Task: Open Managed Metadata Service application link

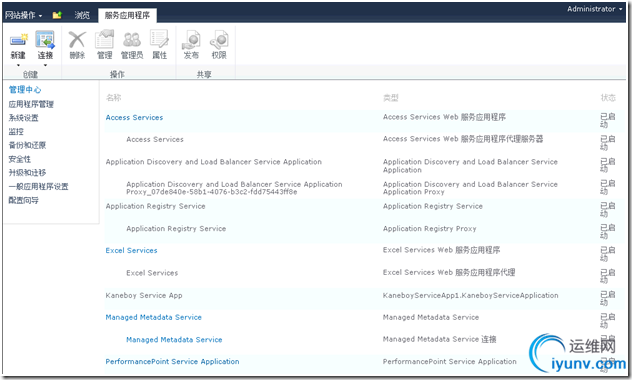Action: pyautogui.click(x=154, y=318)
